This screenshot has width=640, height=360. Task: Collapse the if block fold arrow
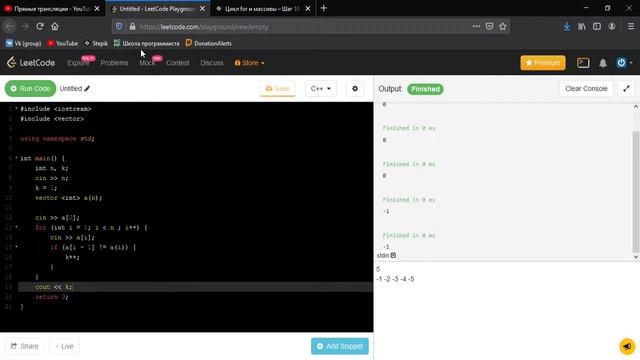point(16,247)
